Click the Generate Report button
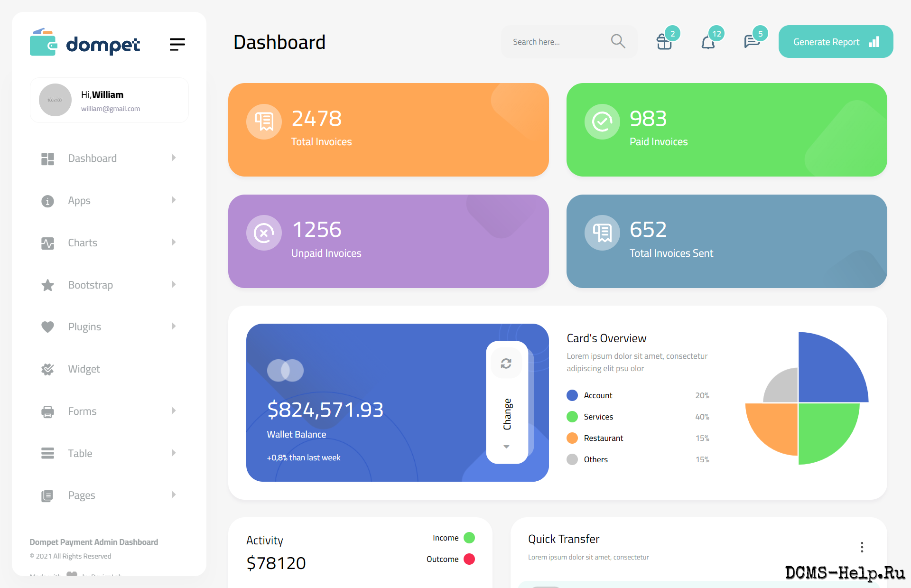Image resolution: width=911 pixels, height=588 pixels. coord(836,41)
